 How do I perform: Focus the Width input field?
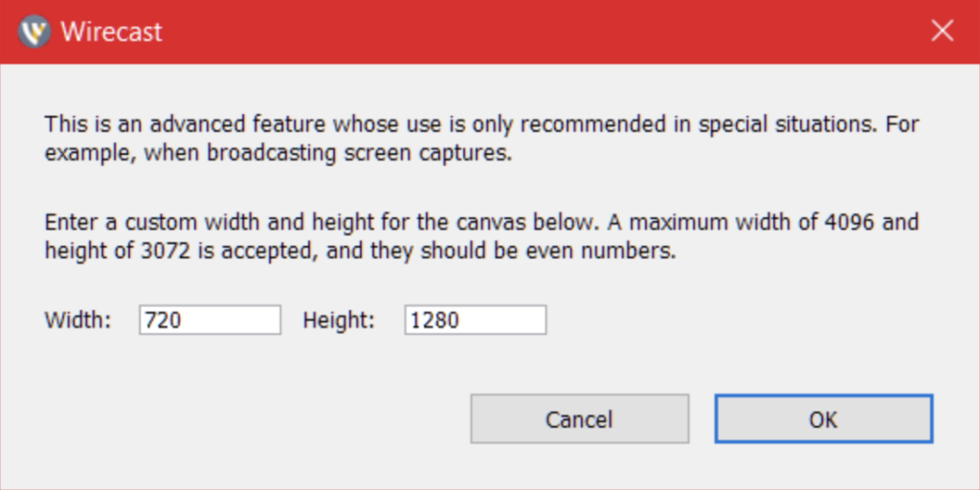tap(210, 320)
